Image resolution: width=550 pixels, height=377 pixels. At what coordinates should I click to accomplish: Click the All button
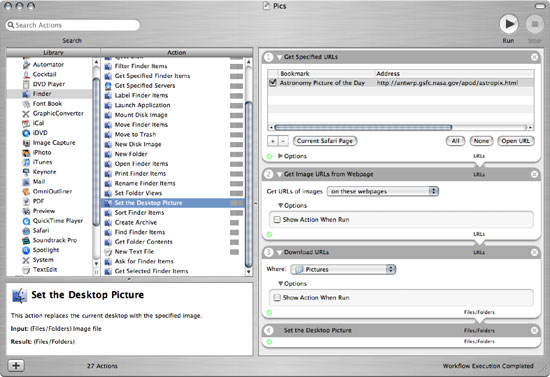click(455, 141)
